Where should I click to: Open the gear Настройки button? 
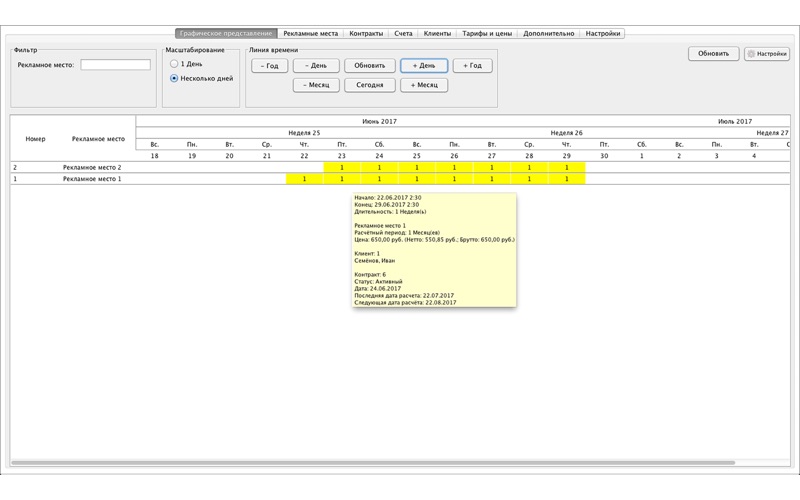[767, 54]
